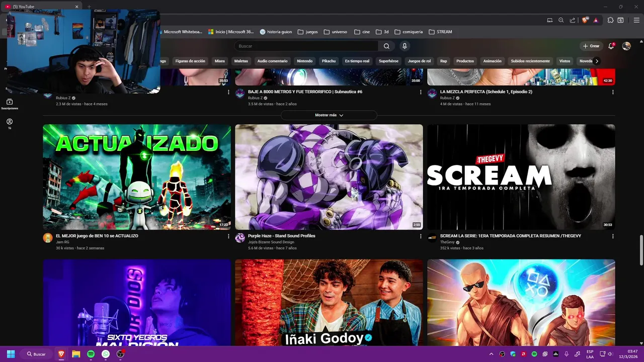Open LA MEZCLA PERFECTA Schedule 1 title
The width and height of the screenshot is (644, 362).
(x=486, y=92)
